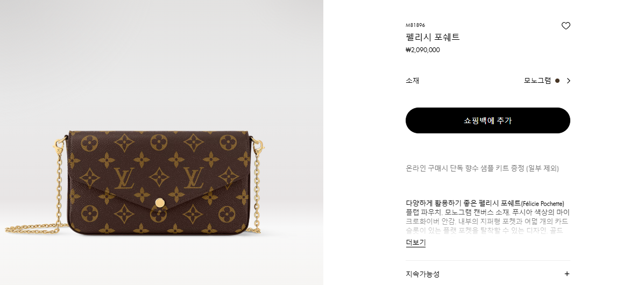Click the right LV logo on the bag flap
The image size is (644, 285).
194,177
